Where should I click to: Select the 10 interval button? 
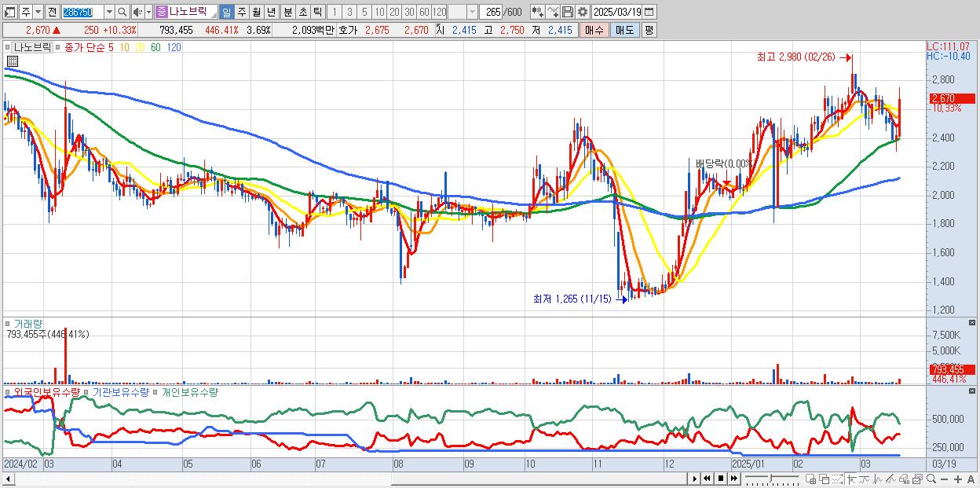tap(379, 12)
